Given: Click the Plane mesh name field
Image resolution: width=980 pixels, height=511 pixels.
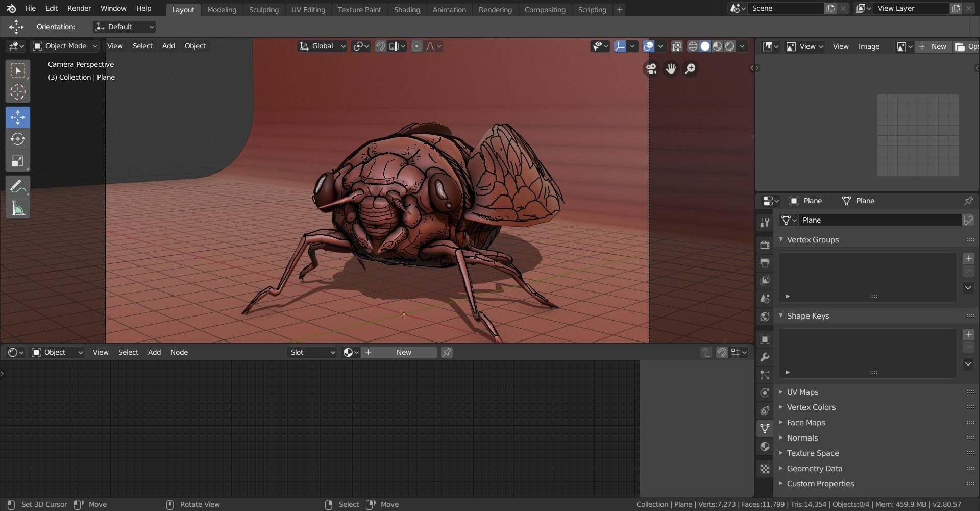Looking at the screenshot, I should pos(880,220).
